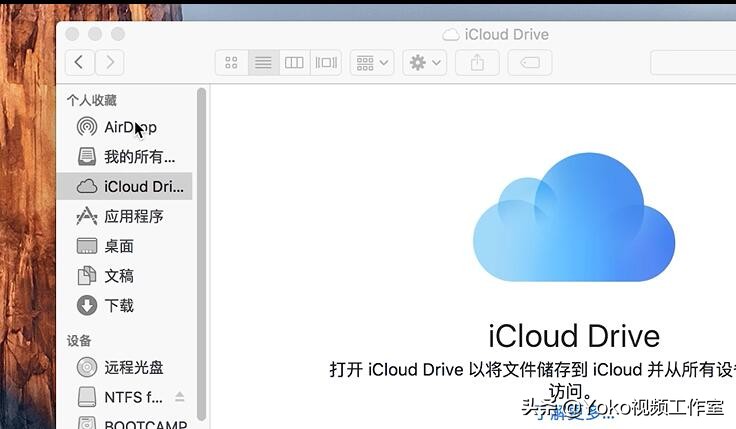Open 应用程序 in the sidebar
The image size is (736, 429).
click(124, 216)
